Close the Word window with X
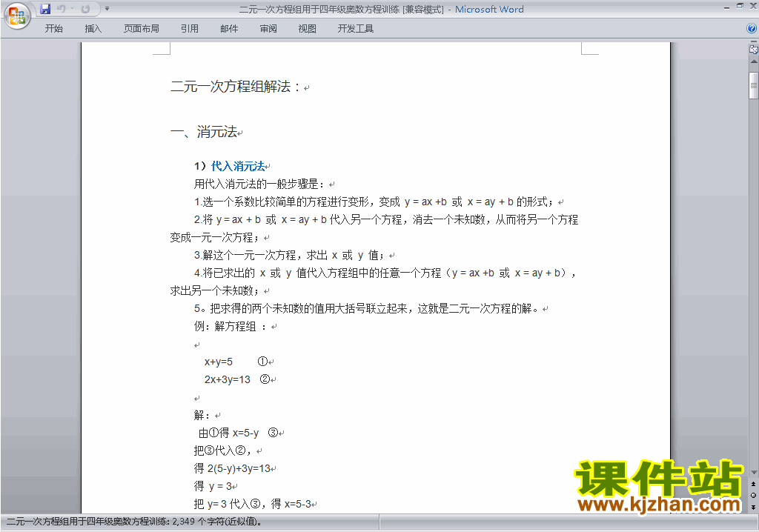Viewport: 759px width, 532px height. pos(753,7)
